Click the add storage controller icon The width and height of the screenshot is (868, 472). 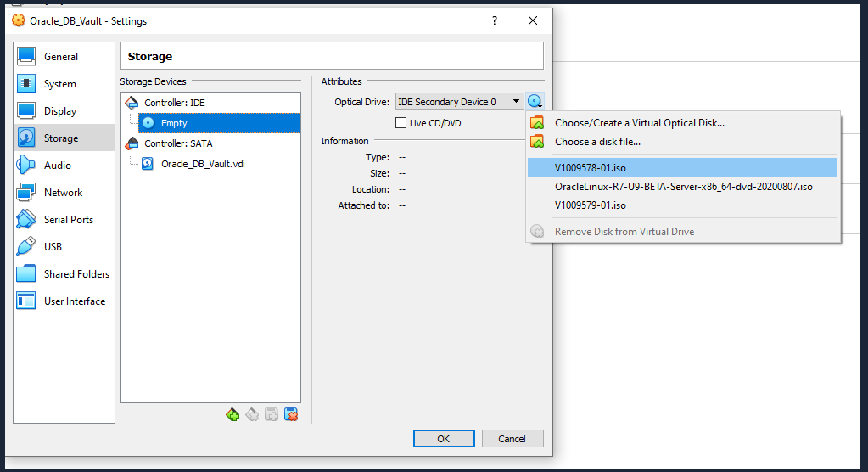click(x=232, y=414)
